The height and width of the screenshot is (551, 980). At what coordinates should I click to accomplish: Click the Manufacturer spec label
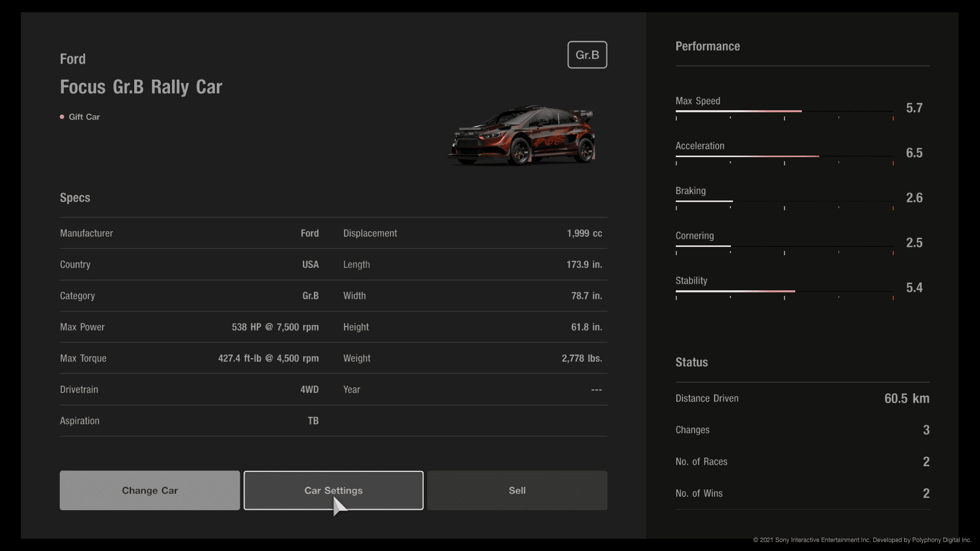click(x=86, y=233)
